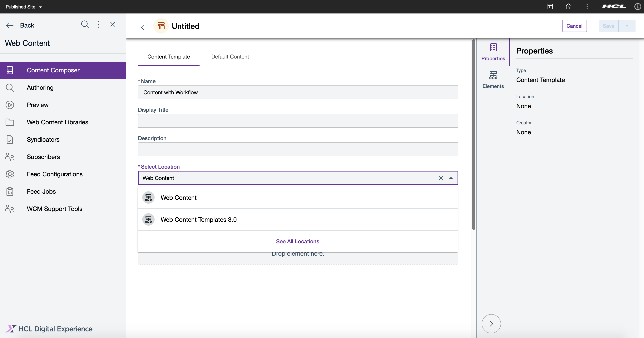Click the See All Locations link
The width and height of the screenshot is (644, 338).
298,241
